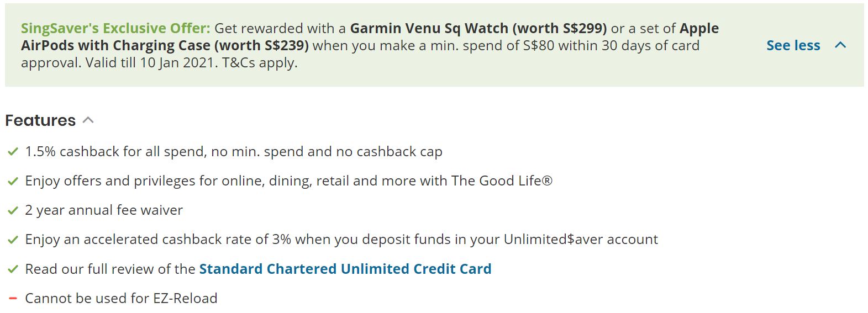Click the checkmark beside accelerated cashback rate
Image resolution: width=868 pixels, height=313 pixels.
(x=13, y=240)
